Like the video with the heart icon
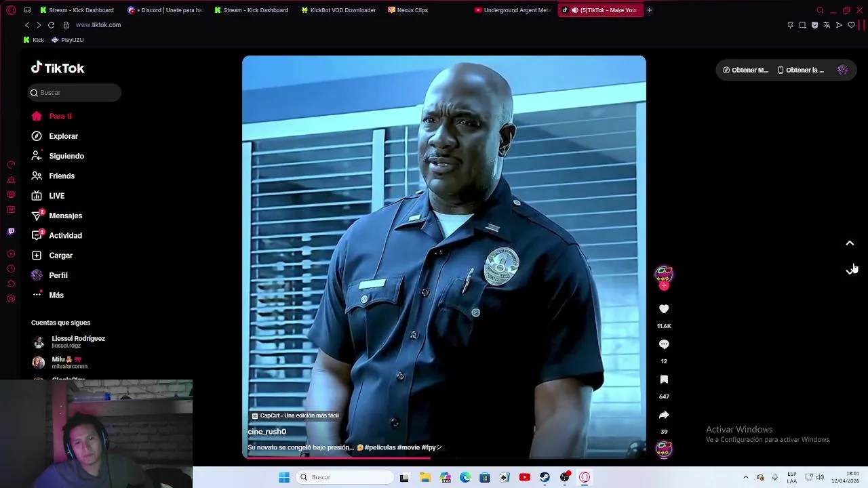 (x=664, y=309)
